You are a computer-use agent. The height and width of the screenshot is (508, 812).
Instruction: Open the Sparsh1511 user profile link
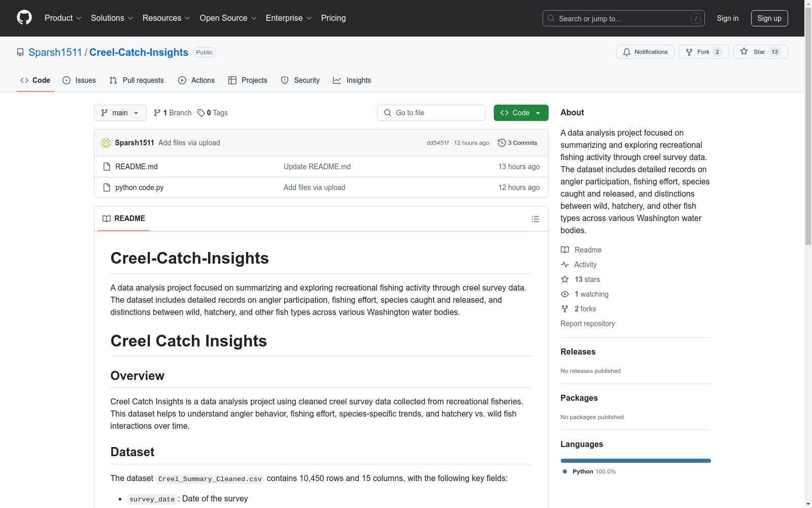55,52
